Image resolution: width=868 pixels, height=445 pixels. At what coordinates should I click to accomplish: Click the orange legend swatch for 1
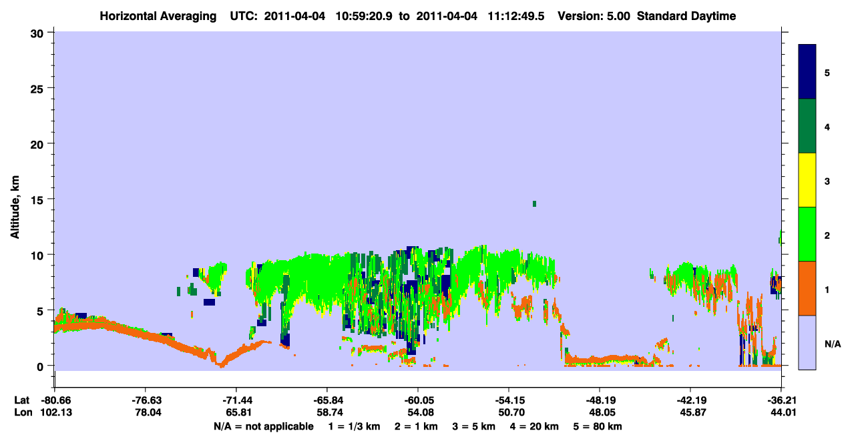pyautogui.click(x=807, y=288)
